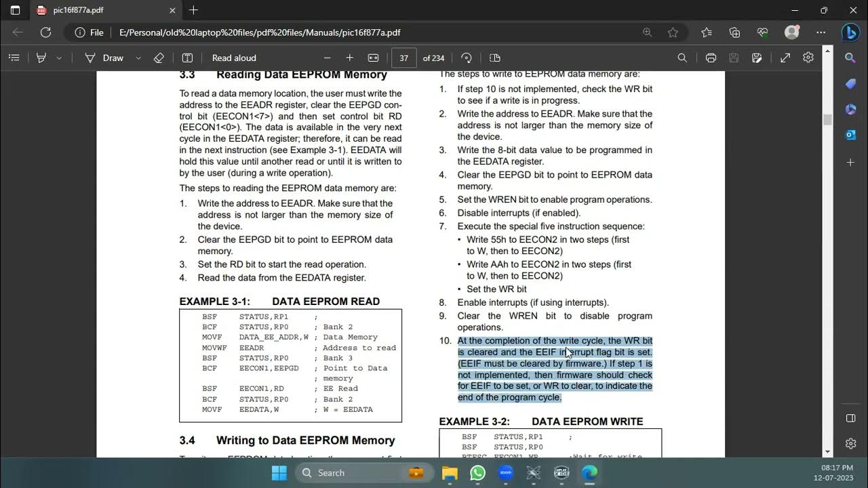Open File Explorer from the taskbar

coord(450,473)
